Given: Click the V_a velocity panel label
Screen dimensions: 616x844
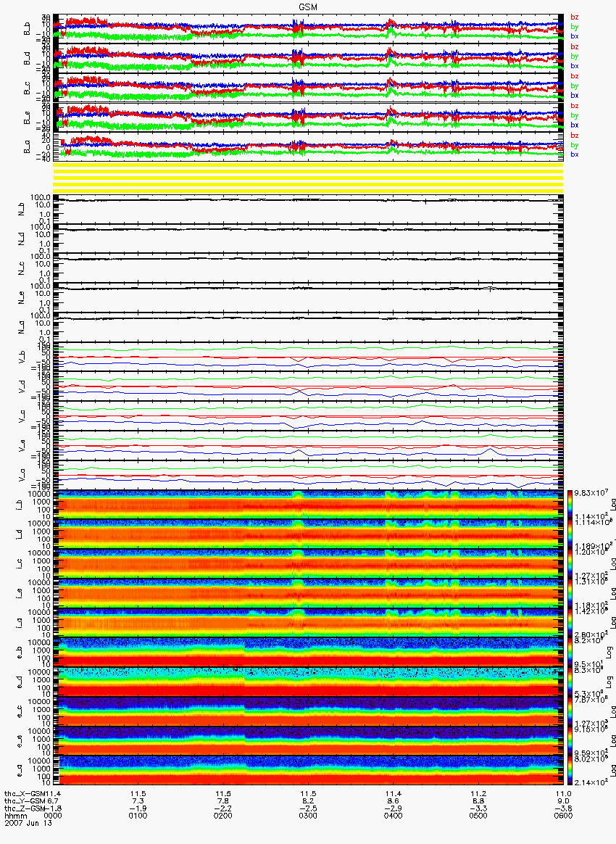Looking at the screenshot, I should tap(22, 475).
